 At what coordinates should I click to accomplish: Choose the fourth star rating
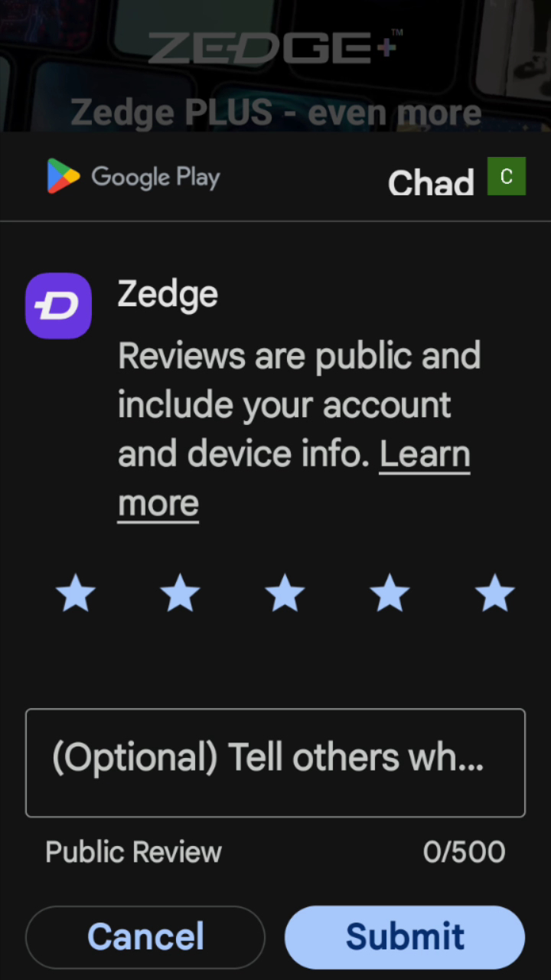tap(390, 594)
